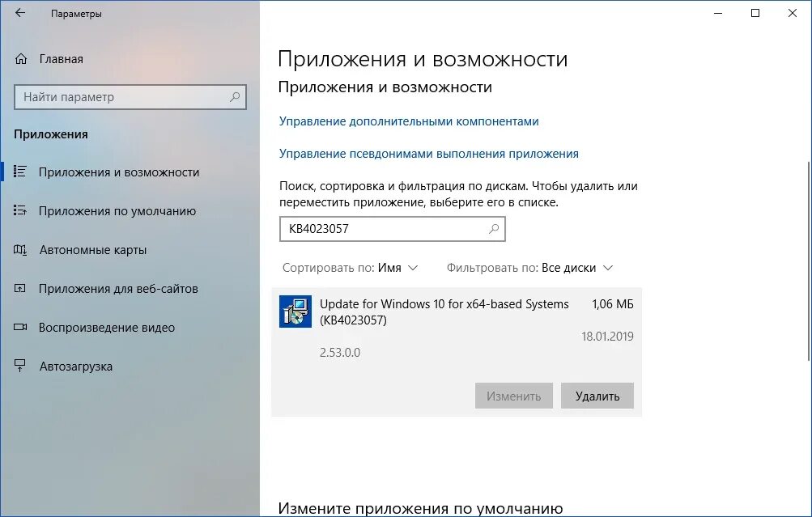This screenshot has height=517, width=812.
Task: Click the 'Воспроизведение видео' camera icon
Action: (x=19, y=327)
